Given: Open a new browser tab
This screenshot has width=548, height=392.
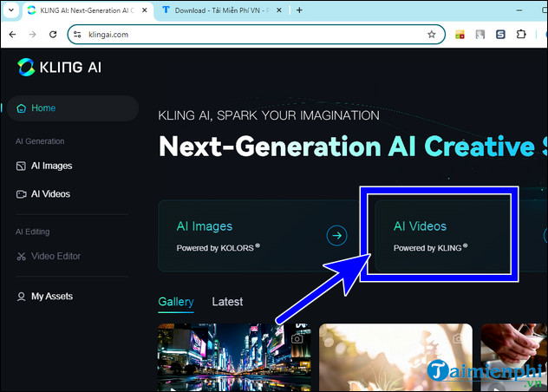Looking at the screenshot, I should 299,10.
